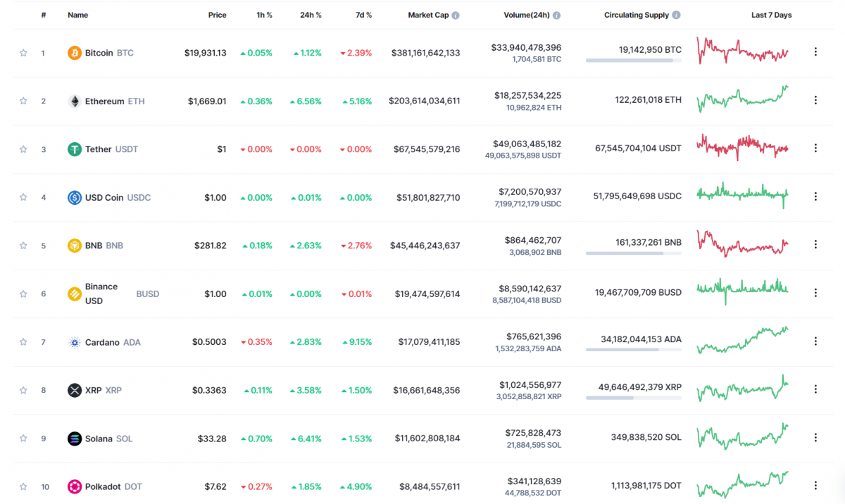Click the Cardano logo icon
Screen dimensions: 845x504
pos(74,343)
